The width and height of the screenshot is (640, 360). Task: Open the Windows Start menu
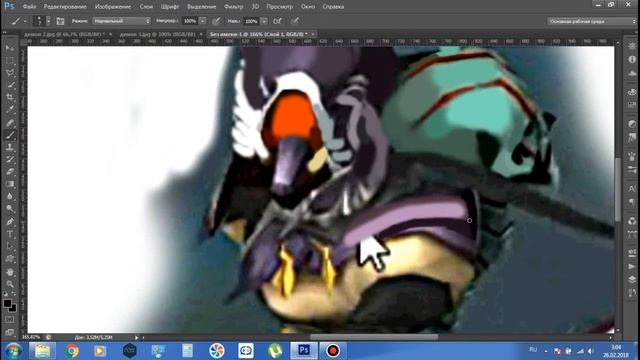pyautogui.click(x=13, y=351)
